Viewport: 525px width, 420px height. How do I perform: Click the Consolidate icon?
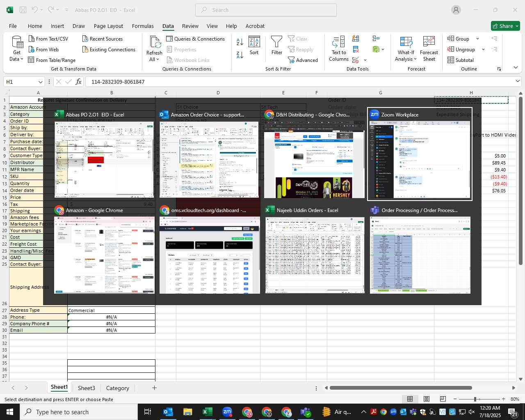point(376,39)
